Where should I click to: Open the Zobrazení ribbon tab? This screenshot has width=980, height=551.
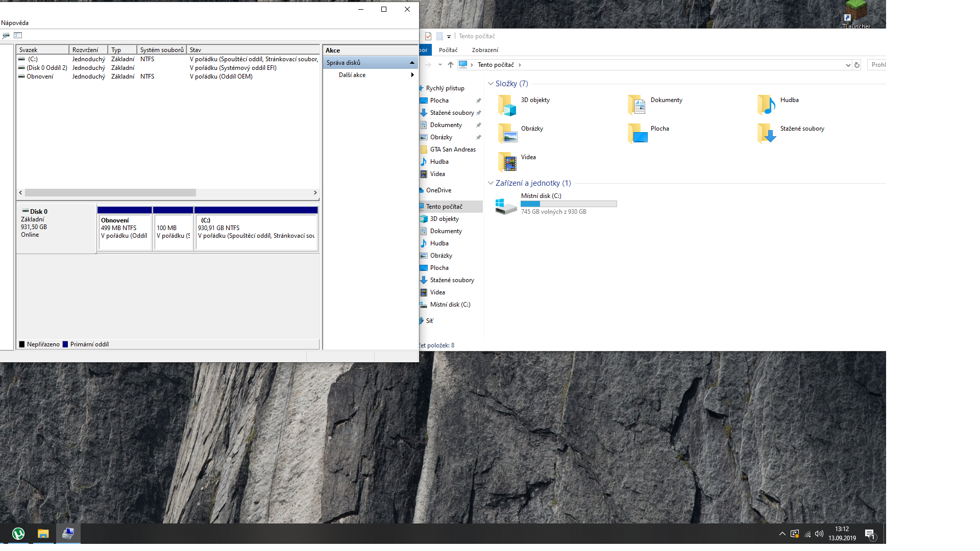tap(484, 50)
